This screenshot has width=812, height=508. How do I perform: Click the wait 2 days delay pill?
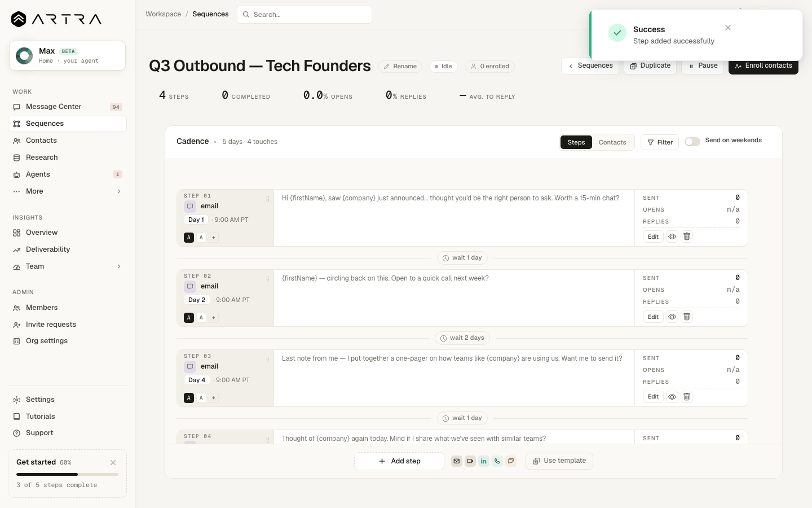[x=462, y=338]
